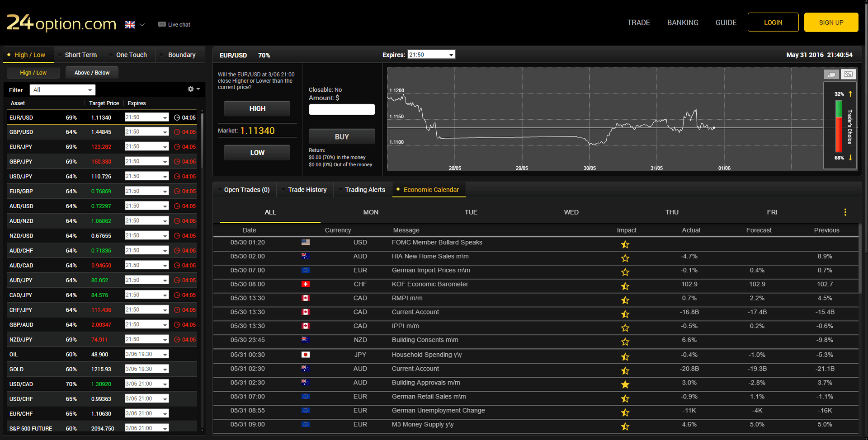Click impact star for Household Spending y\y
The width and height of the screenshot is (868, 440).
625,357
